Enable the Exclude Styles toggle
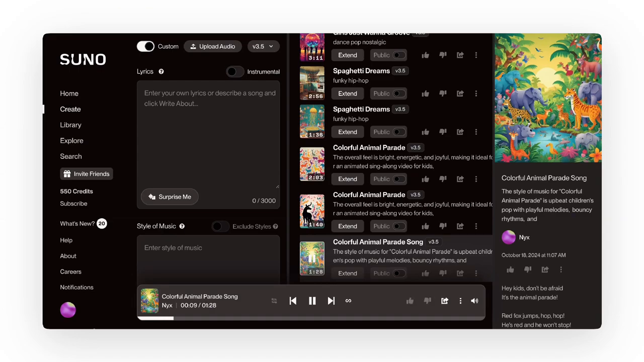 pyautogui.click(x=220, y=226)
